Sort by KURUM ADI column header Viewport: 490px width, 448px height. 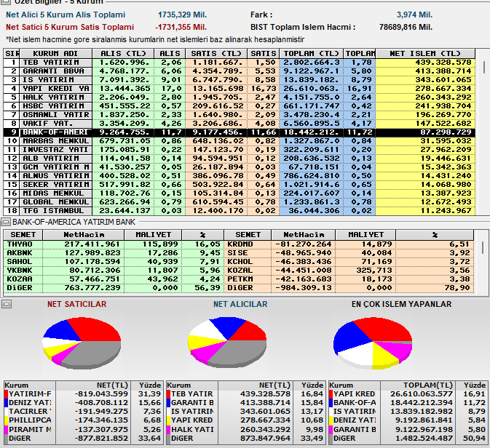[55, 53]
